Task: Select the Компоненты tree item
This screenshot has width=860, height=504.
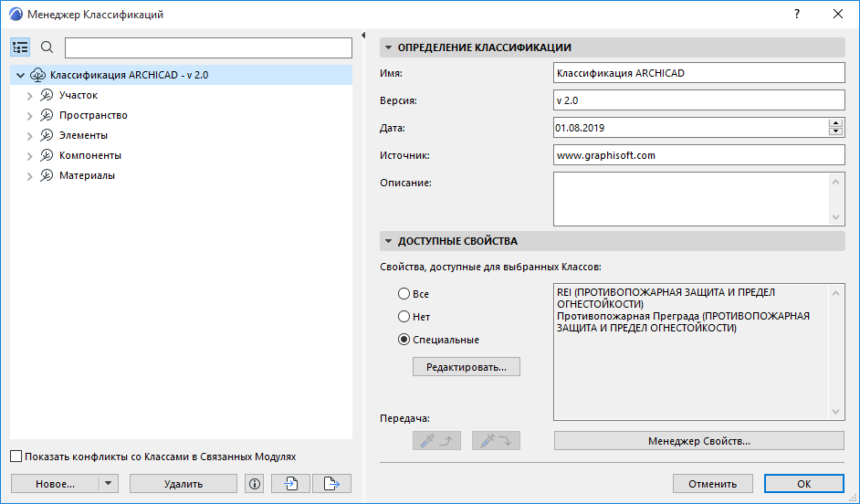Action: click(x=90, y=156)
